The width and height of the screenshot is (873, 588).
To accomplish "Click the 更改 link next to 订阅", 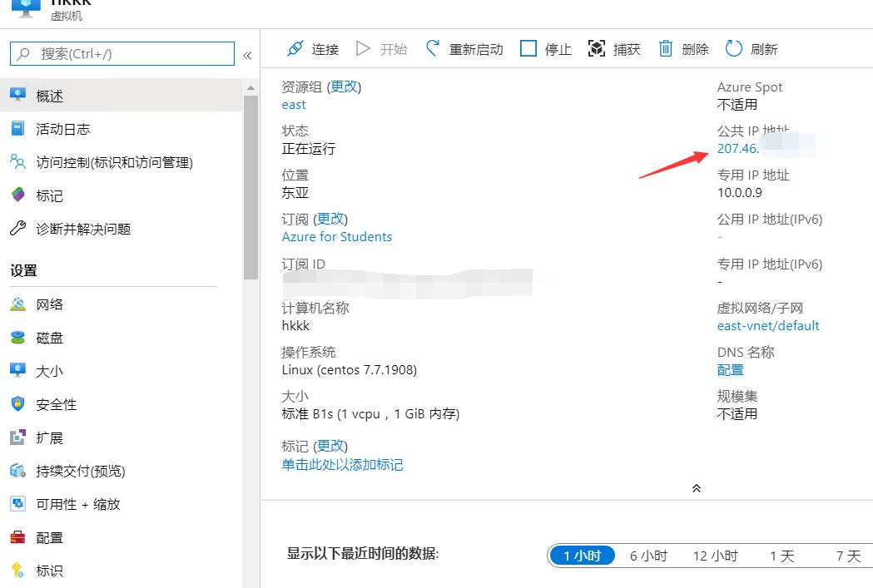I will point(330,219).
